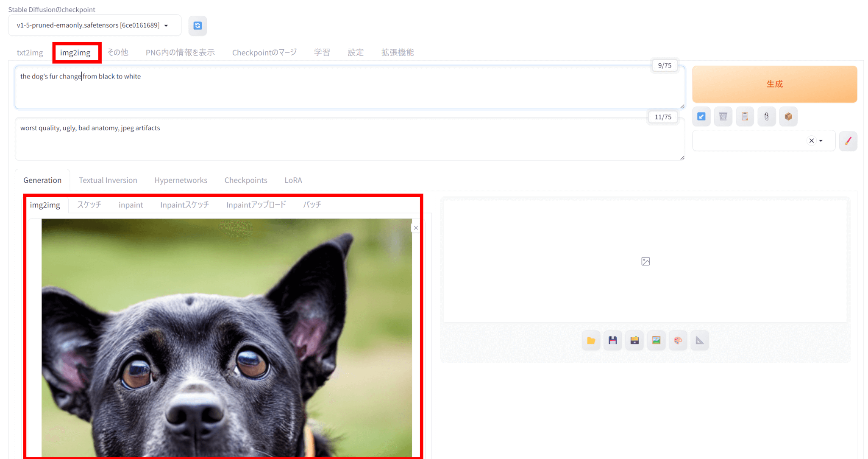Open the Hypernetworks tab
The height and width of the screenshot is (459, 868).
181,180
